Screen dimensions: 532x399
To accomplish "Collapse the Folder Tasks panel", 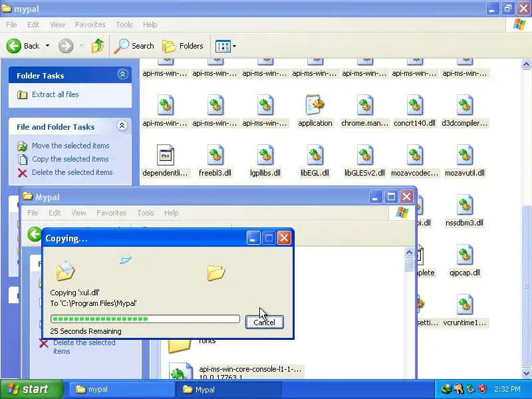I will pos(122,74).
